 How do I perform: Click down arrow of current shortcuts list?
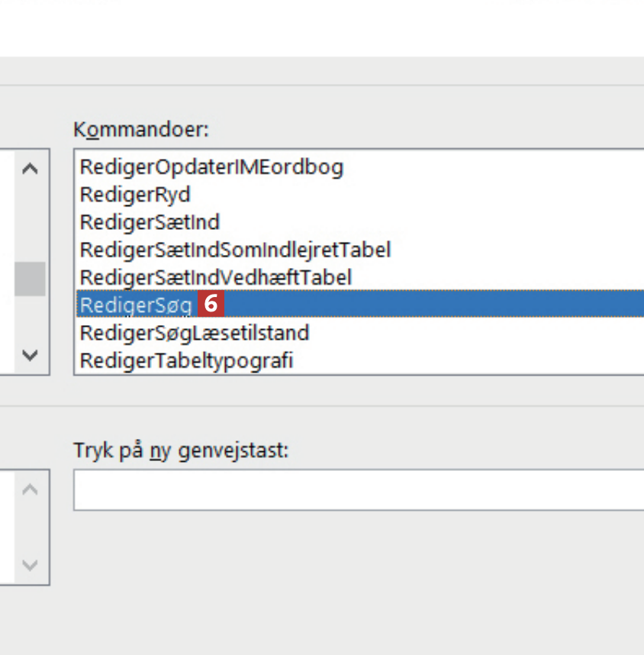(x=31, y=566)
